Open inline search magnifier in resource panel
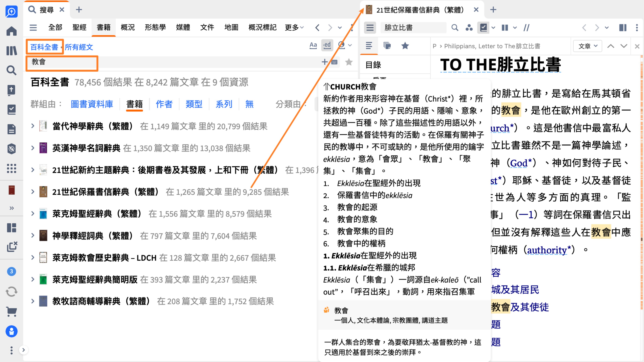The image size is (644, 362). (455, 27)
